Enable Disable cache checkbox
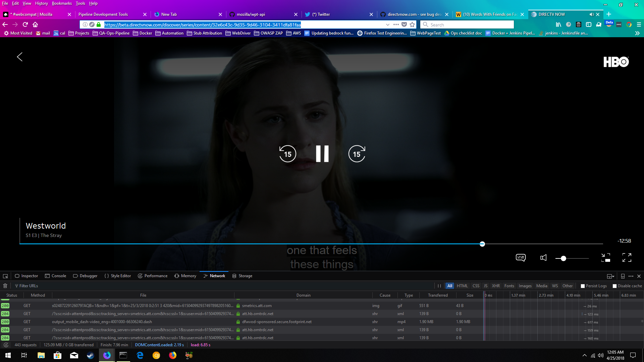 pos(614,286)
